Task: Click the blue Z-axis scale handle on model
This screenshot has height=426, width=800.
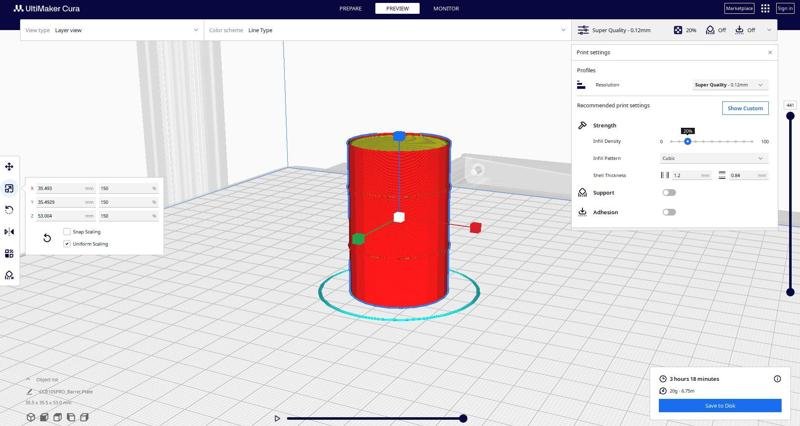Action: pos(399,136)
